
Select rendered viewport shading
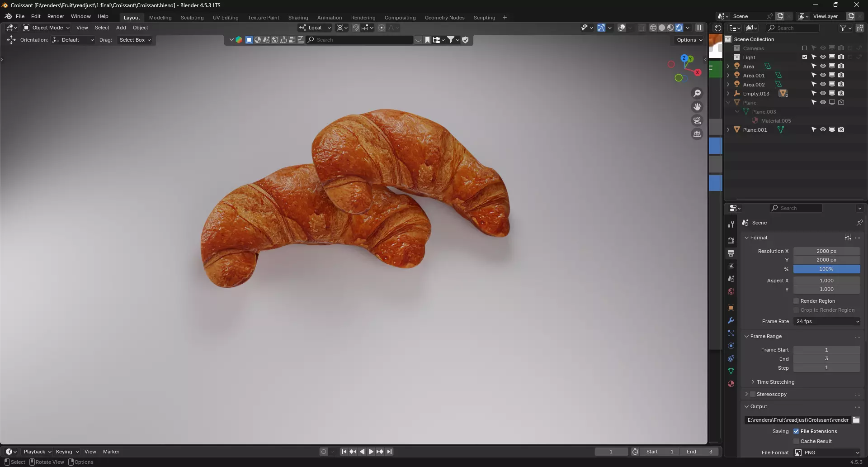tap(679, 28)
